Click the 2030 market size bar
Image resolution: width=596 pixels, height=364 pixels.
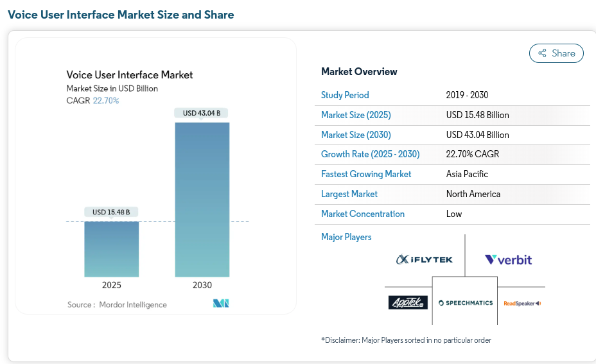[x=202, y=199]
